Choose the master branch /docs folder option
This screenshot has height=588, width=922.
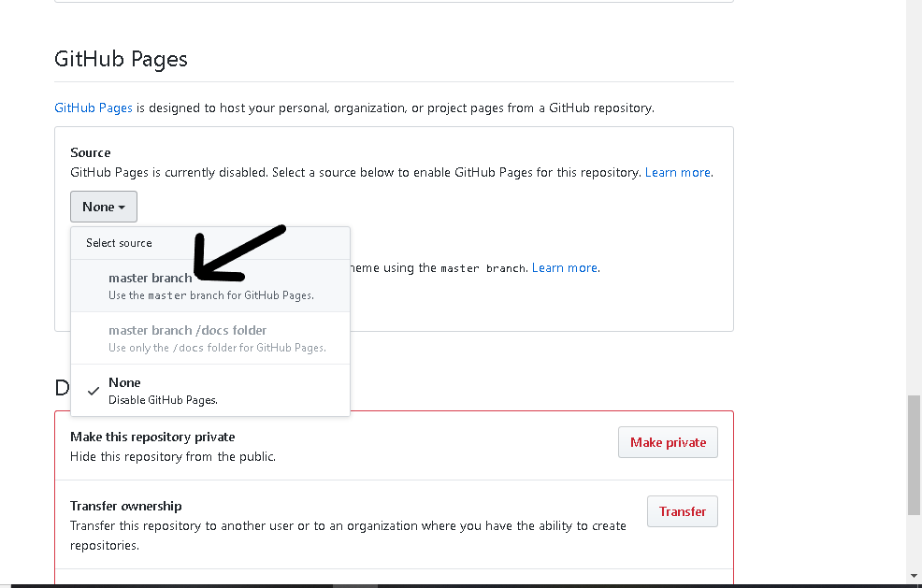(187, 330)
